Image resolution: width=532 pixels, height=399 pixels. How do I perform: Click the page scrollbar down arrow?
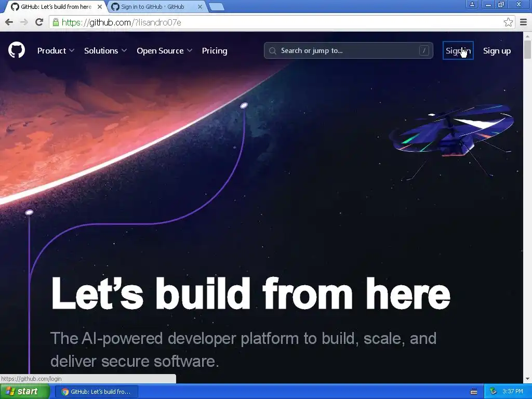tap(527, 379)
